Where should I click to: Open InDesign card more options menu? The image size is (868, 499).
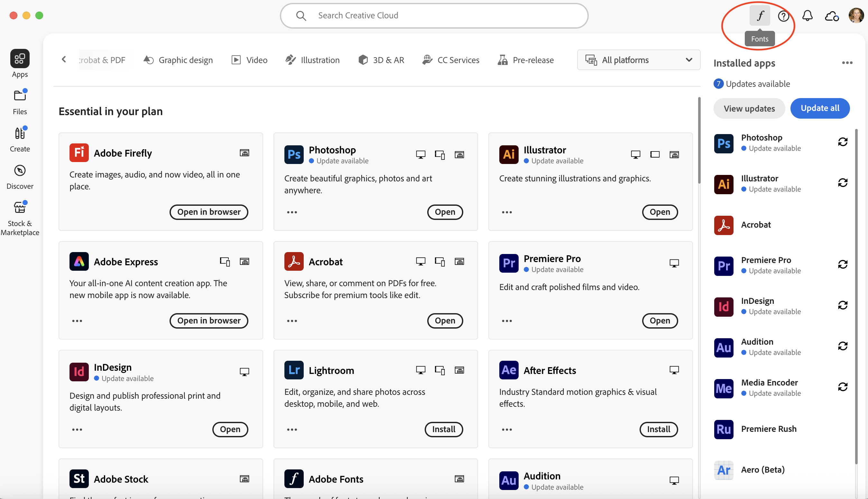(x=77, y=430)
